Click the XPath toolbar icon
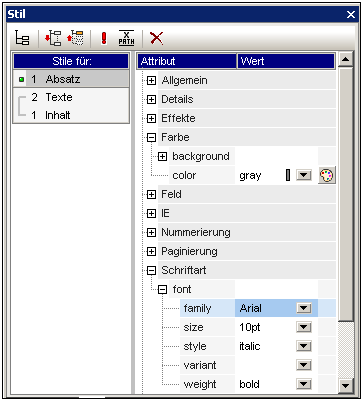 [x=126, y=38]
